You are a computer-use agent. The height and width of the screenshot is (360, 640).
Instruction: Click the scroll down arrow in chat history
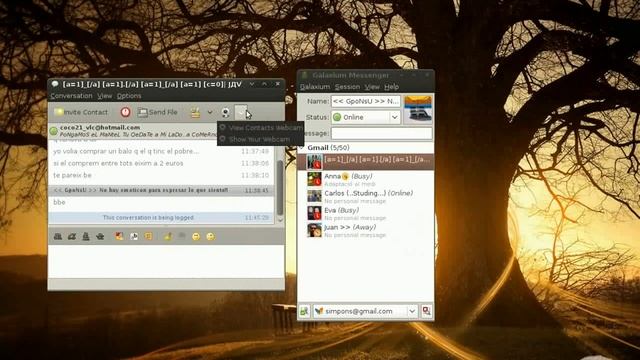[x=280, y=220]
